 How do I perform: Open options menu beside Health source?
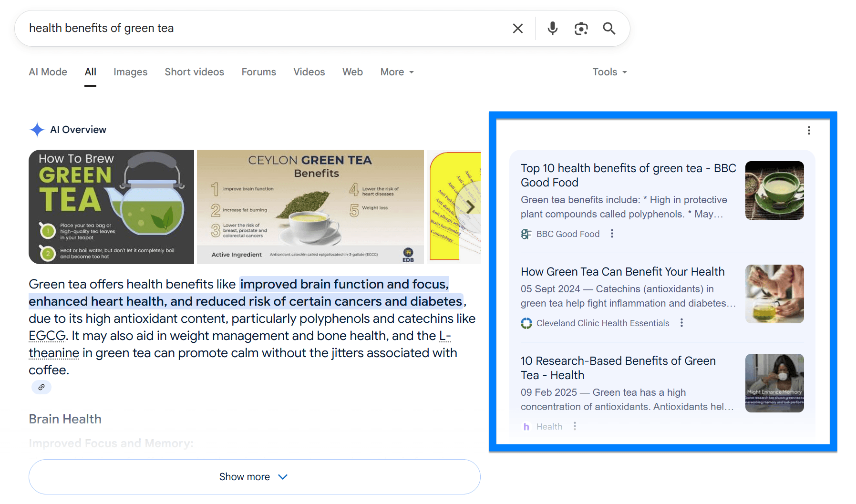pyautogui.click(x=575, y=426)
